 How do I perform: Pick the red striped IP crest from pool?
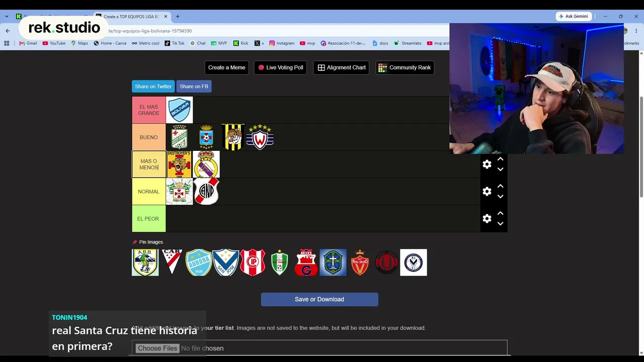coord(253,262)
